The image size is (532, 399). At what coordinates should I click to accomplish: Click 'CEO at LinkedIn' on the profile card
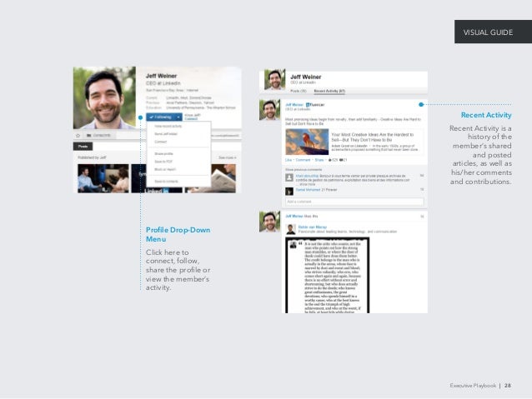click(163, 83)
